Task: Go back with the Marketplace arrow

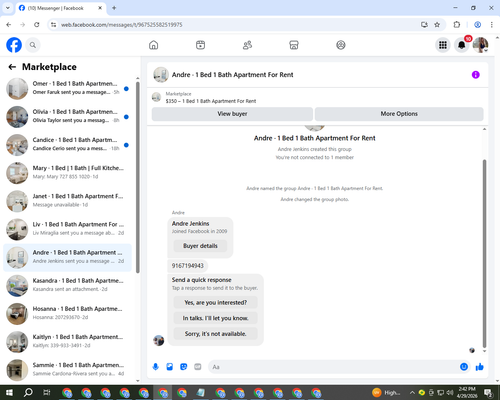Action: 12,67
